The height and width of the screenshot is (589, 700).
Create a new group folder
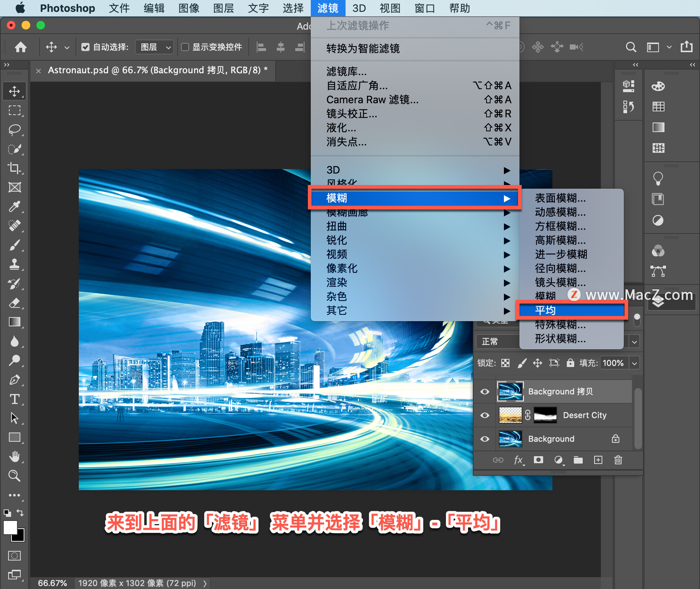coord(578,460)
